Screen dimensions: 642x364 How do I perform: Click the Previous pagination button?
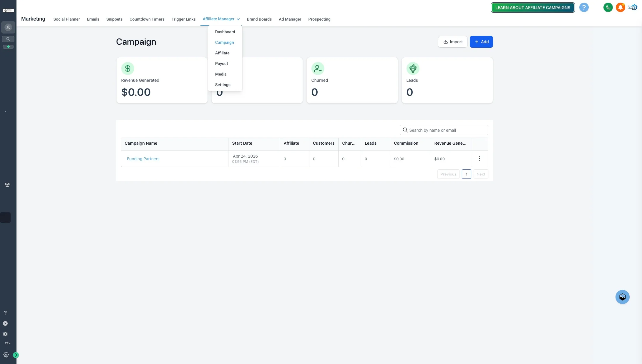click(448, 174)
